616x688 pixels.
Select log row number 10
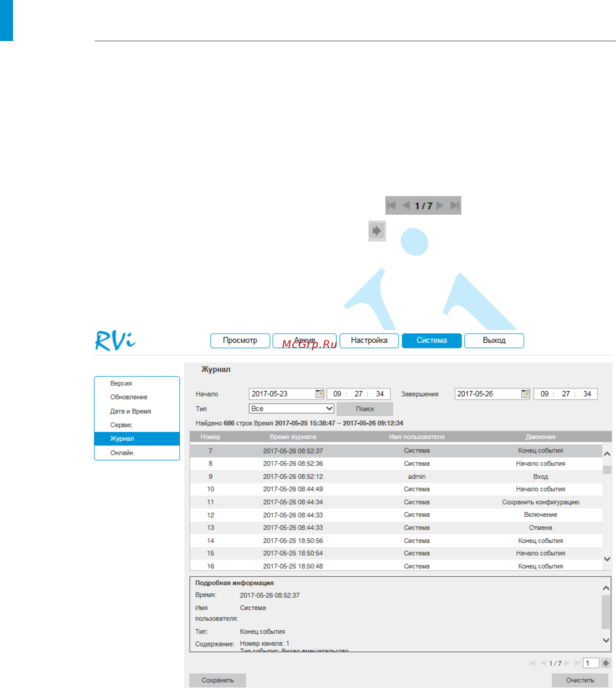point(396,489)
